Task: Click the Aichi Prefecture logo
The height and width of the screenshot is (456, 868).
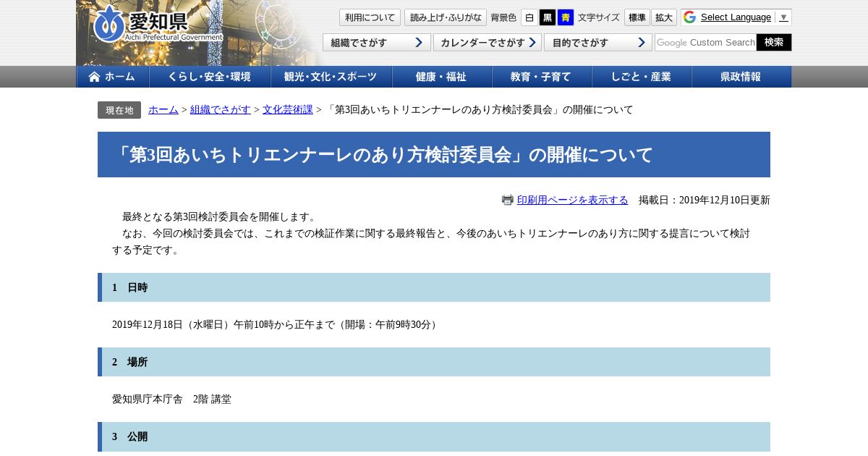Action: pos(158,24)
